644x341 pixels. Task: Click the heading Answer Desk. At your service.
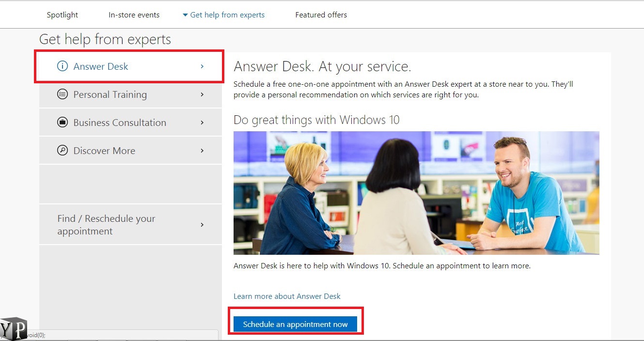pos(322,66)
